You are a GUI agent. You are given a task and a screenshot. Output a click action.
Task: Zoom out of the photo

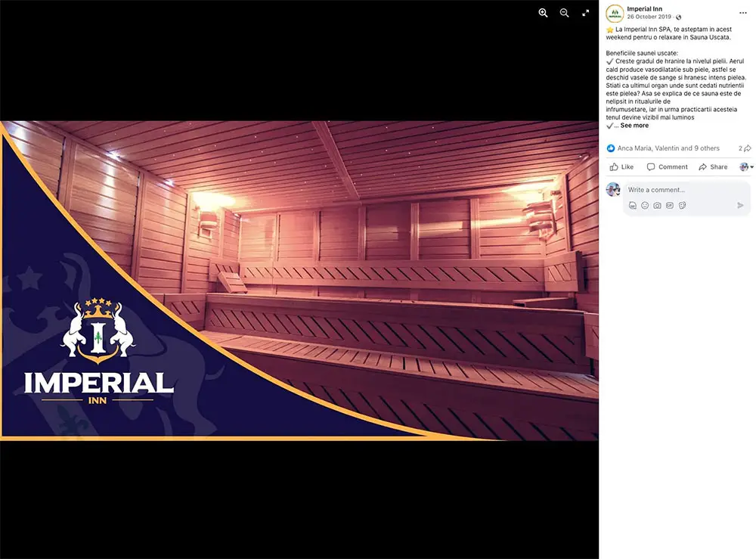tap(564, 13)
